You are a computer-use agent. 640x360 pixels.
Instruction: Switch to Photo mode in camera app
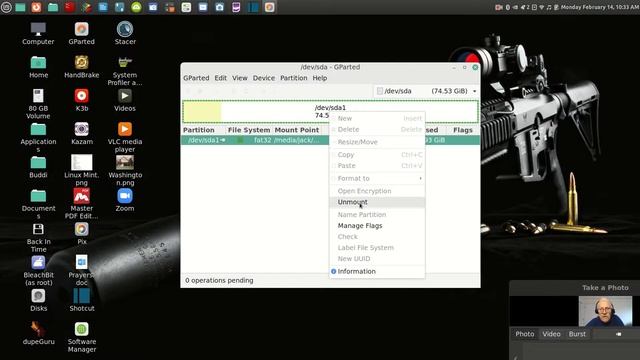[524, 334]
